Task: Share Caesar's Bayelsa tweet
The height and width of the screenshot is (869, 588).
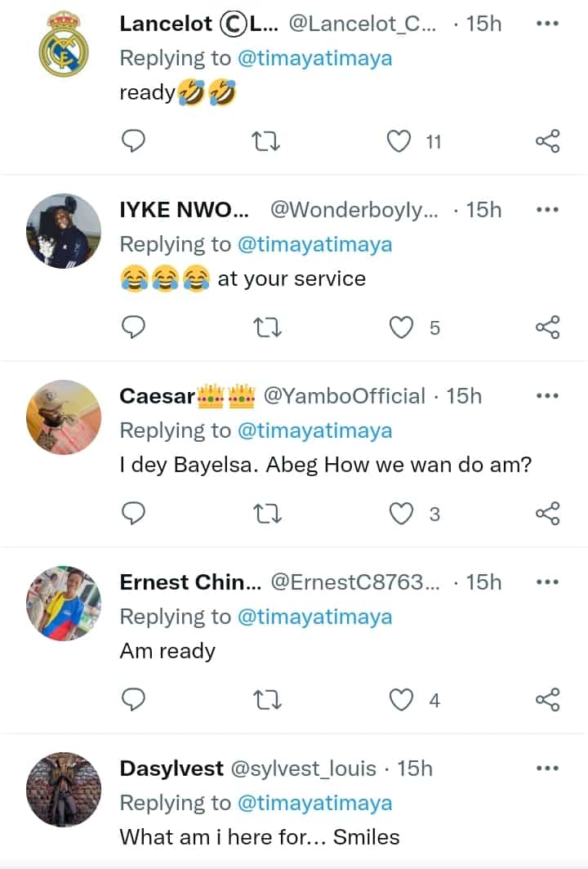Action: point(547,514)
